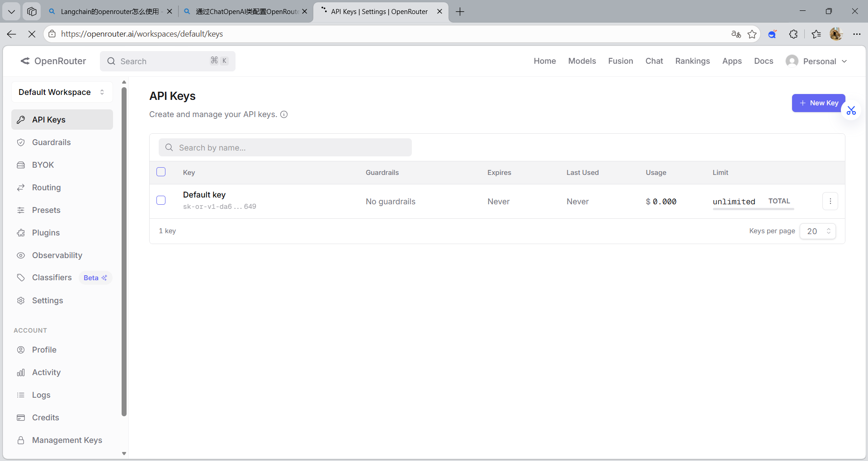The height and width of the screenshot is (461, 868).
Task: Click the Credits card icon
Action: pos(21,418)
